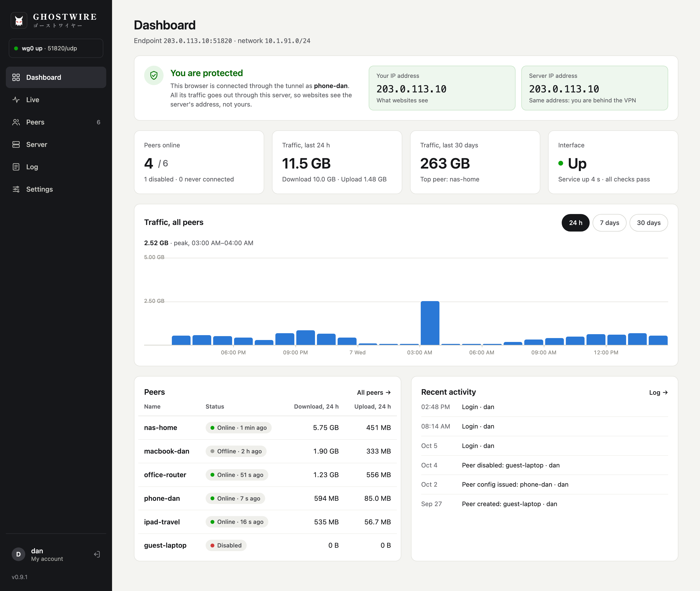Click the v0.9.1 version label
Screen dimensions: 700x591
[x=20, y=577]
